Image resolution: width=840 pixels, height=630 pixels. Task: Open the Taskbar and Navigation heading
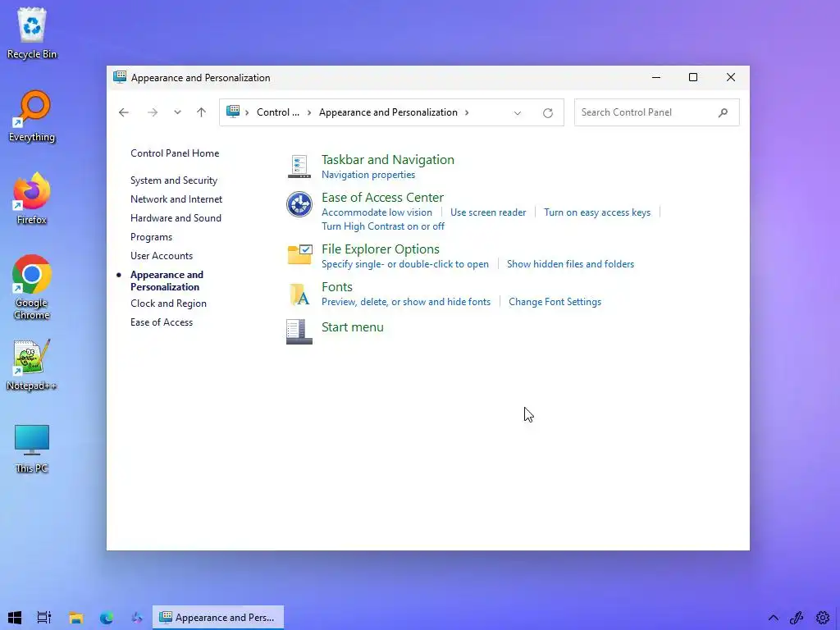coord(388,160)
